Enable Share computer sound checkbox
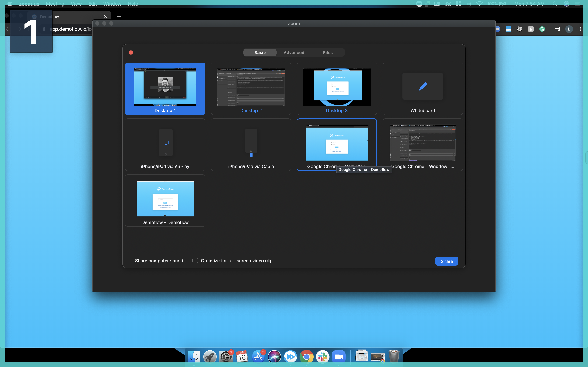This screenshot has width=588, height=367. coord(129,261)
